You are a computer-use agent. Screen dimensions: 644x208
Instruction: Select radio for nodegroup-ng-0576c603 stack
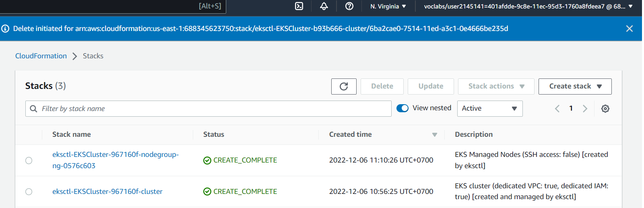[29, 161]
